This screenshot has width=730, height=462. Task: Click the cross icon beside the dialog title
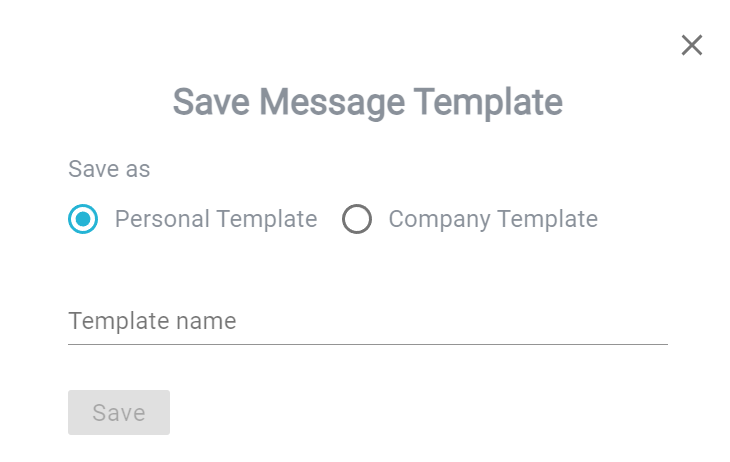[691, 45]
